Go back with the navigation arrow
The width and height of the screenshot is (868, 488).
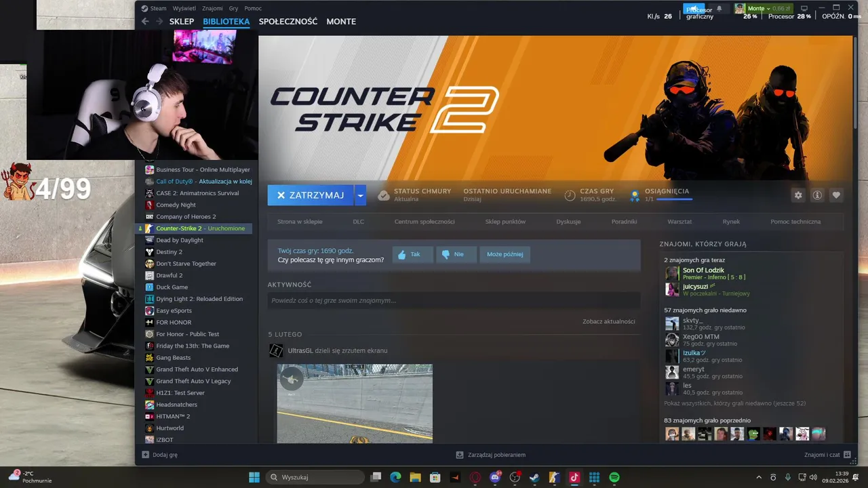[145, 22]
